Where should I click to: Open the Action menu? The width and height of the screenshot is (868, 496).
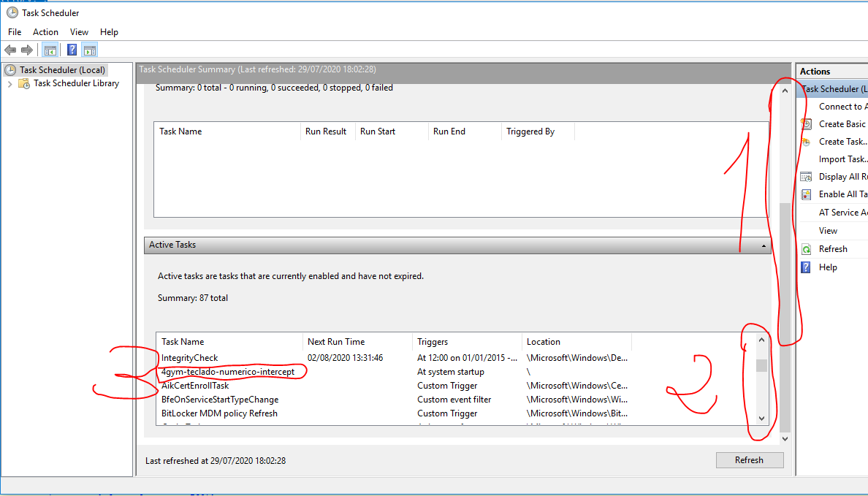[45, 32]
